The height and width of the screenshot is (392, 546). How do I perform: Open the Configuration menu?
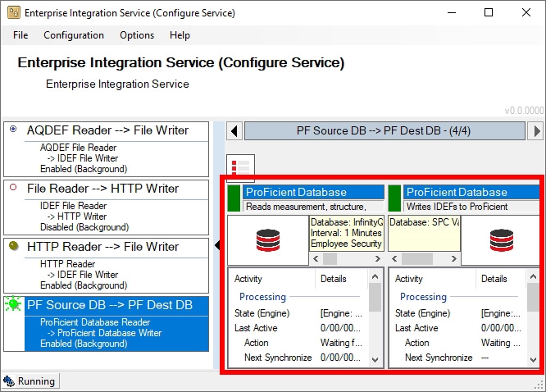pos(74,35)
